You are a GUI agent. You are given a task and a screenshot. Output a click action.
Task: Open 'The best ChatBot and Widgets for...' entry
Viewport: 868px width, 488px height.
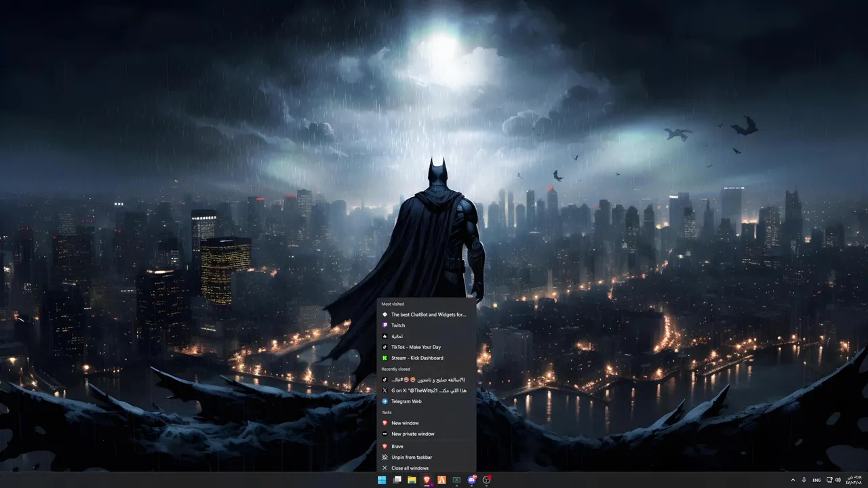tap(427, 314)
